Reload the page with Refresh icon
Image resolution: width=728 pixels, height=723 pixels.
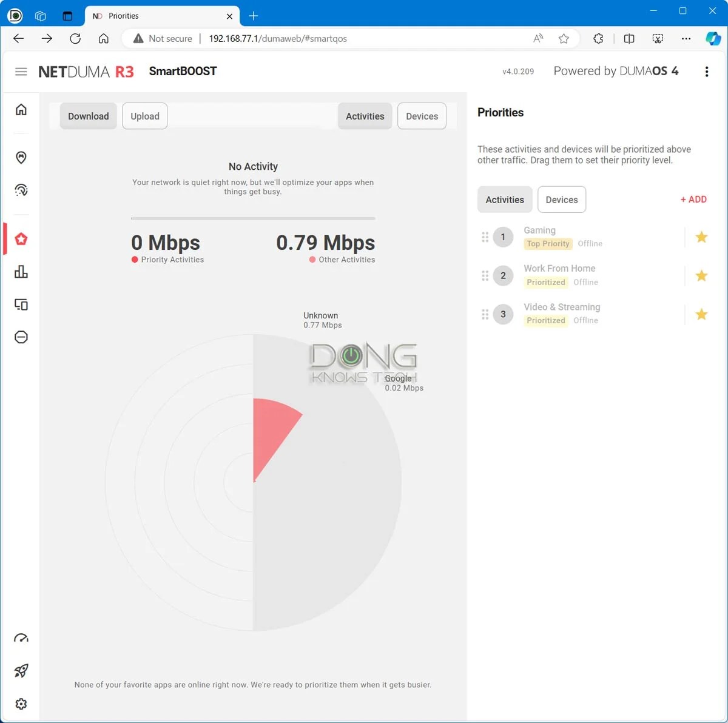click(75, 38)
